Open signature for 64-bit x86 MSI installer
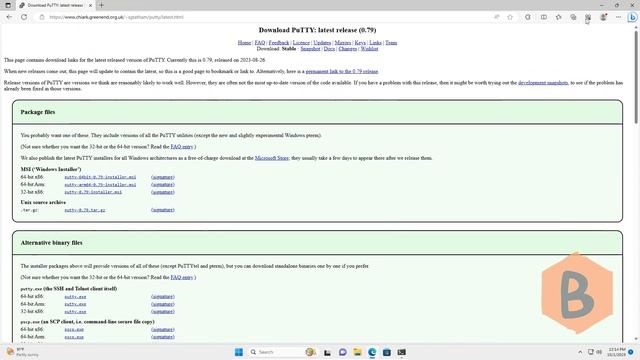 (x=163, y=177)
